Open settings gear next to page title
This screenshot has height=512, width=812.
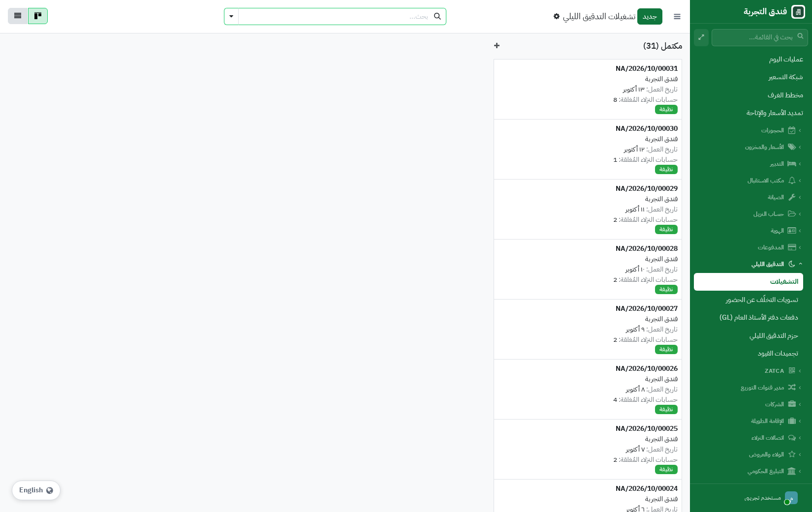557,16
